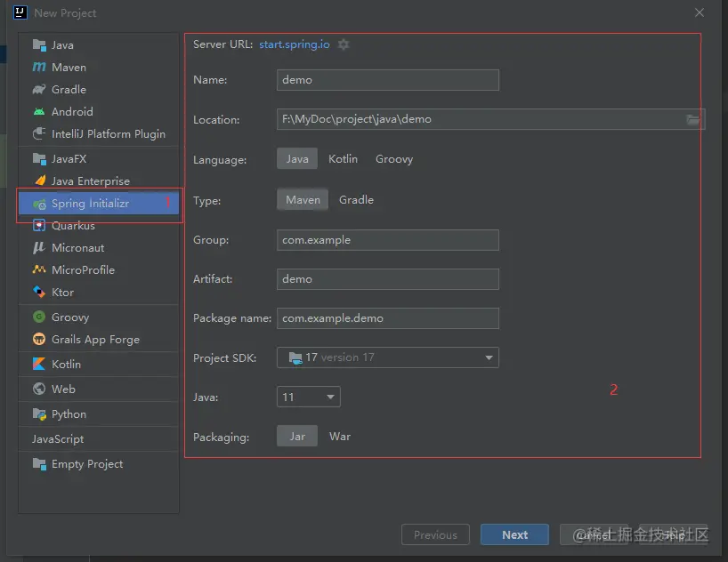
Task: Click the Artifact input field
Action: pyautogui.click(x=388, y=279)
